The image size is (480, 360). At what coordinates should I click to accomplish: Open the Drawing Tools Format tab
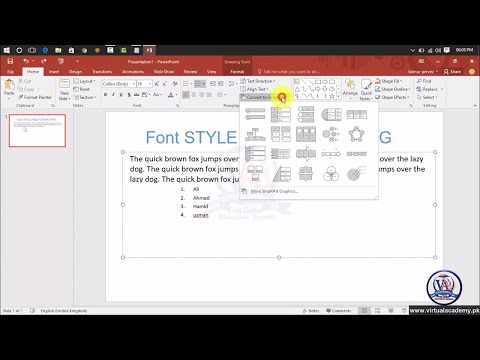(237, 71)
